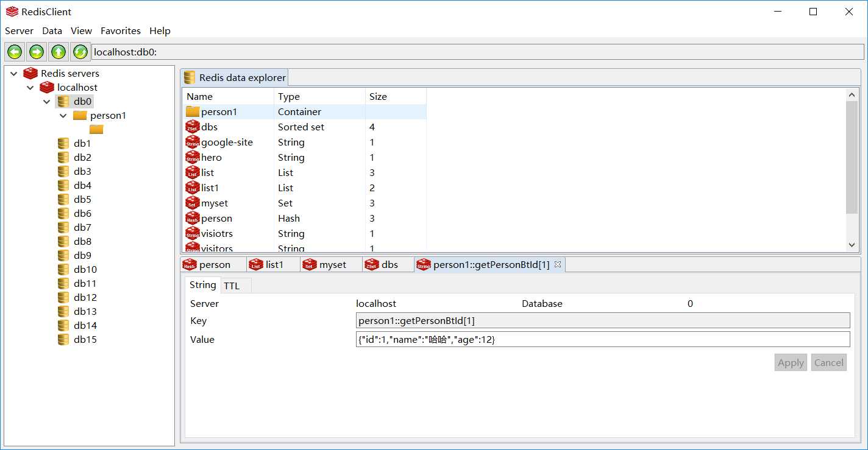Image resolution: width=868 pixels, height=450 pixels.
Task: Click the person1 container folder icon in table
Action: click(193, 111)
